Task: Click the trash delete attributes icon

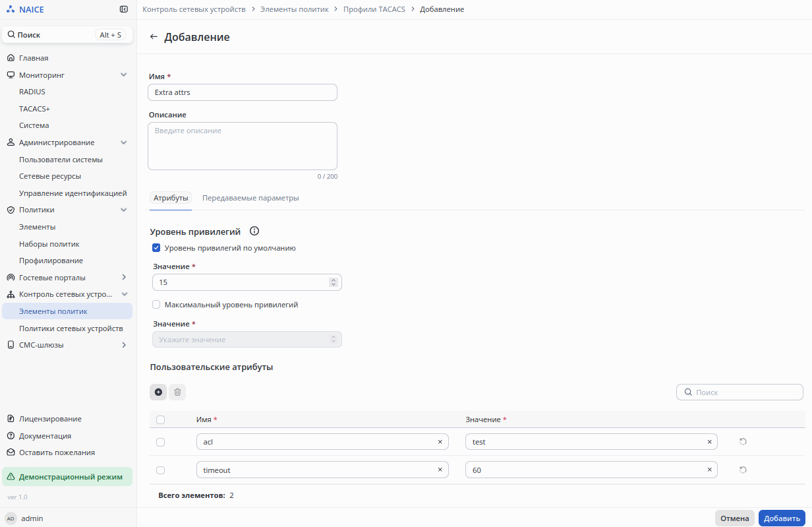Action: tap(177, 392)
